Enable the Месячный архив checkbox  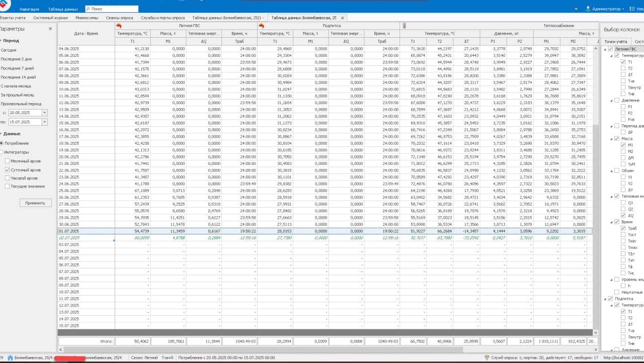[x=7, y=161]
